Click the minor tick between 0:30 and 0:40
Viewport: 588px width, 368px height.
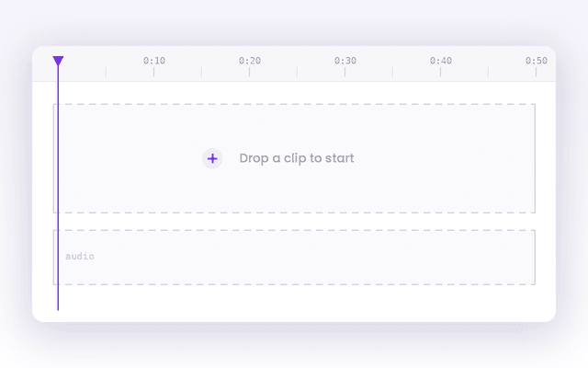(392, 72)
